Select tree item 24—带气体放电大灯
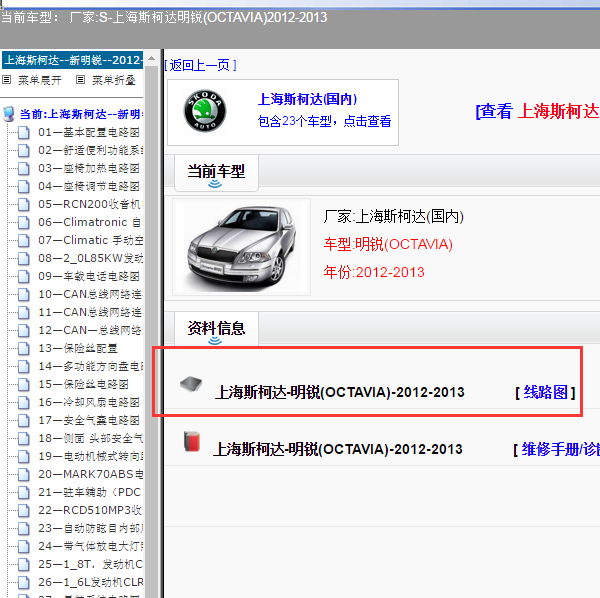 tap(91, 546)
